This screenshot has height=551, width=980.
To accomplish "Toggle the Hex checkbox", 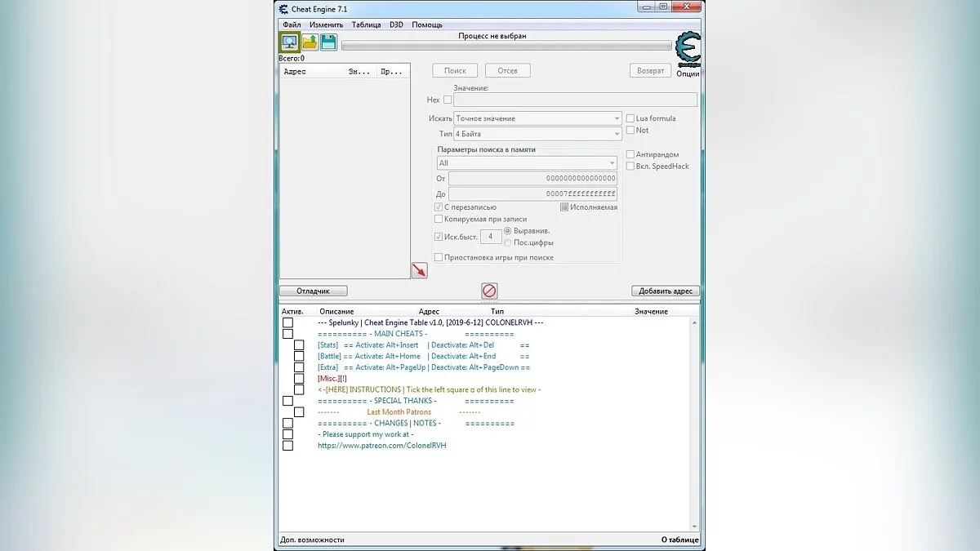I will 448,100.
